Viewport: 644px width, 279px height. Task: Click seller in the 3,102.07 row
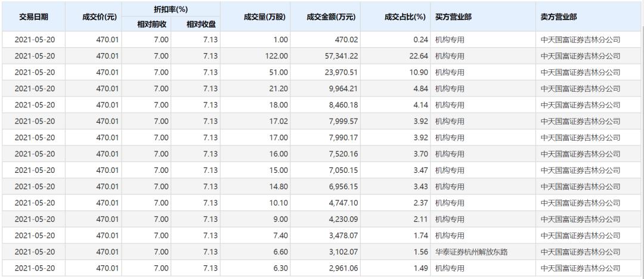pyautogui.click(x=580, y=252)
